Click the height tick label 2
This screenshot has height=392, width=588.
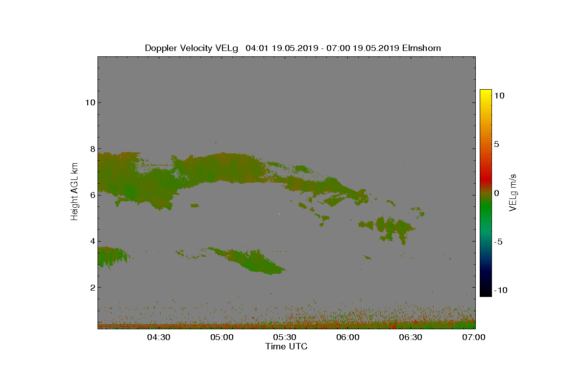coord(92,287)
